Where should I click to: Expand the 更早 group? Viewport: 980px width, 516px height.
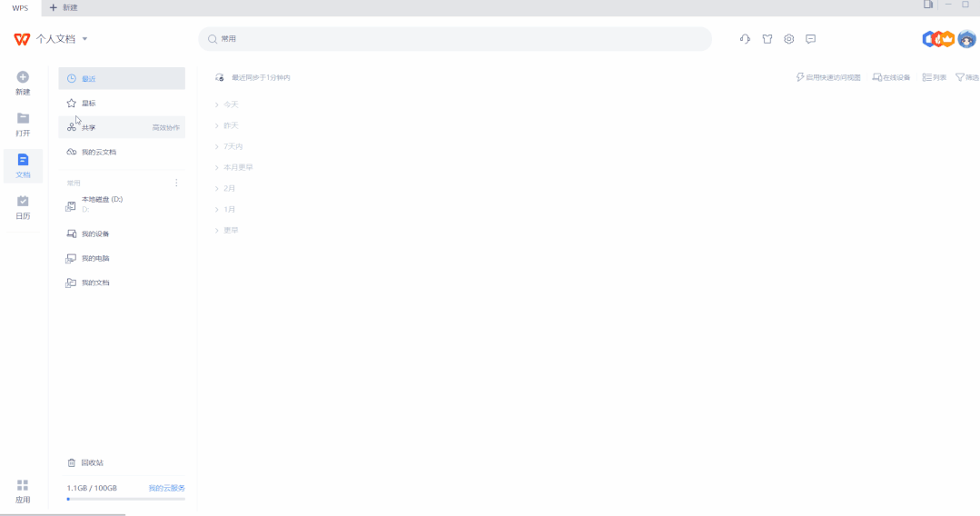tap(217, 230)
